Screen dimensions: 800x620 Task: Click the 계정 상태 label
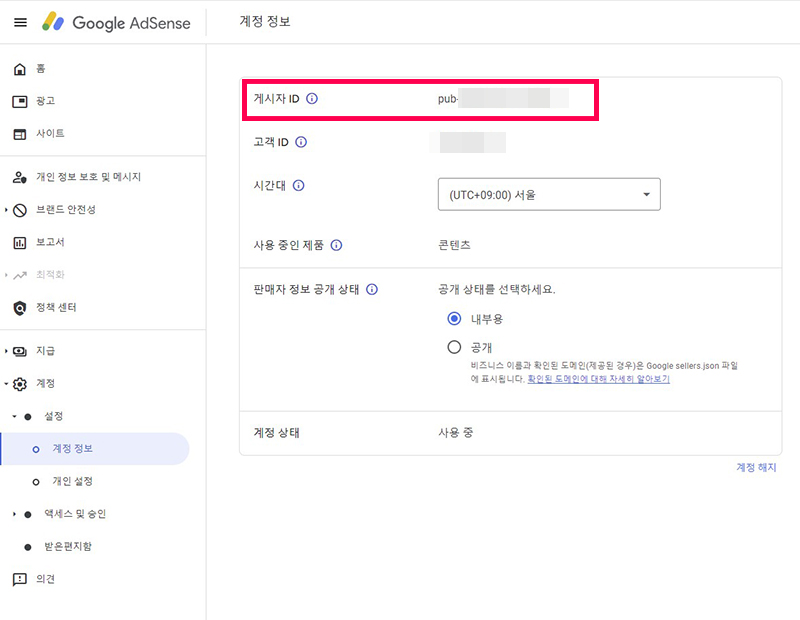(277, 433)
